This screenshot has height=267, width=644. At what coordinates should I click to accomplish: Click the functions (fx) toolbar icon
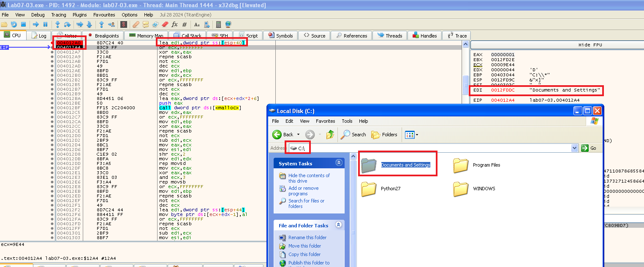[174, 24]
